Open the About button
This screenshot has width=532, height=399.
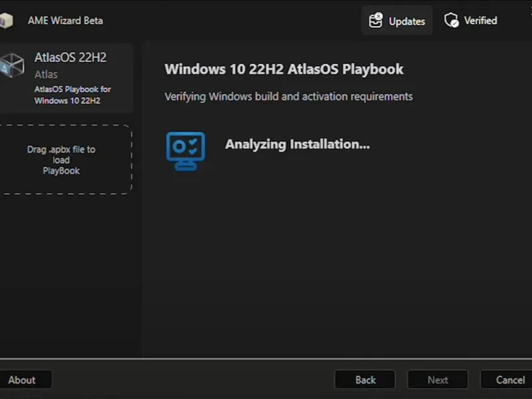click(x=22, y=380)
